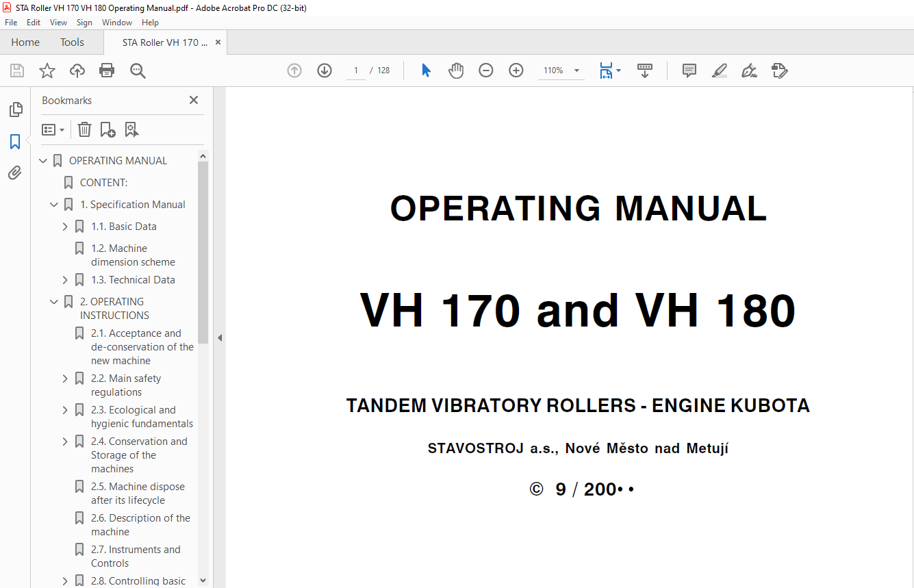Go to previous page arrow
This screenshot has height=588, width=914.
[x=294, y=71]
